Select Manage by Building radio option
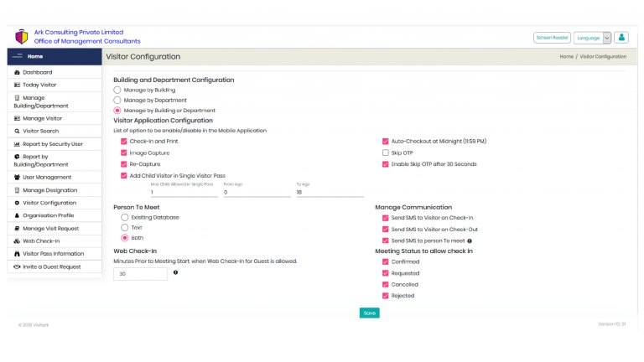Image resolution: width=644 pixels, height=362 pixels. [x=117, y=90]
